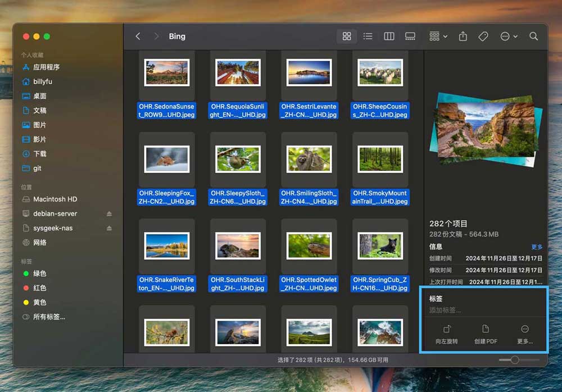
Task: Go back with the left chevron
Action: [x=138, y=37]
